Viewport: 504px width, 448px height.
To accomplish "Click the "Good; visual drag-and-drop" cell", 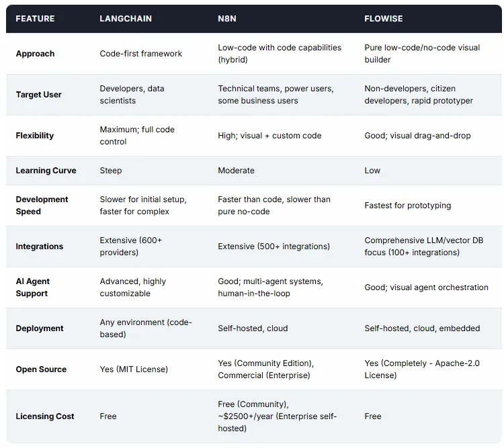I will click(417, 136).
